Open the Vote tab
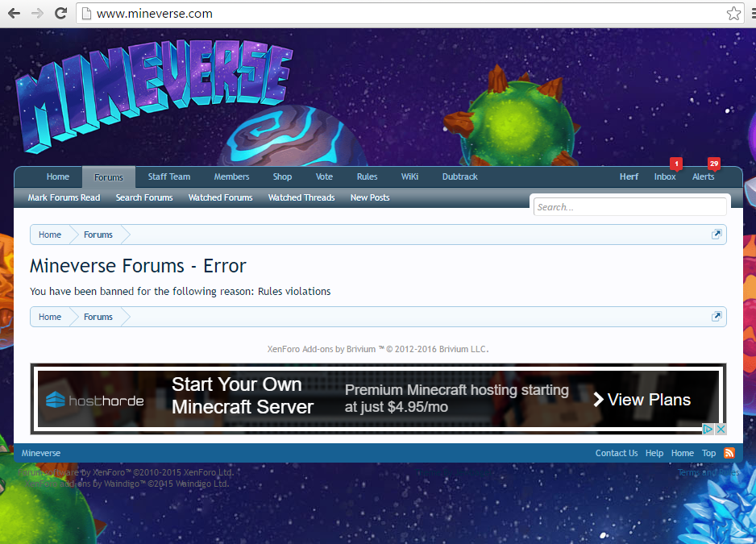 point(324,177)
